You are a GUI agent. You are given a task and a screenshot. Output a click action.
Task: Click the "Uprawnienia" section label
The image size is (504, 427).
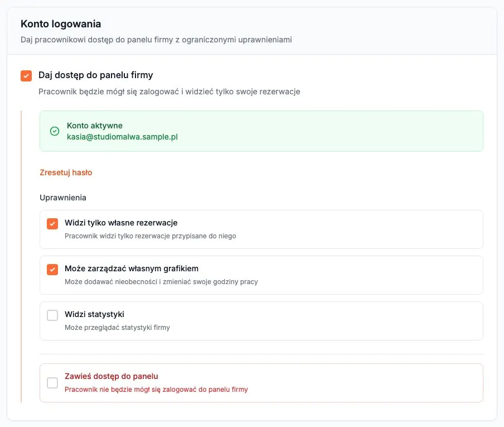pos(63,198)
